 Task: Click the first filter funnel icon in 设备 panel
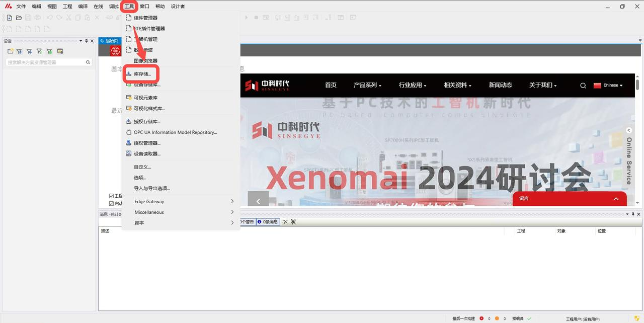tap(19, 51)
